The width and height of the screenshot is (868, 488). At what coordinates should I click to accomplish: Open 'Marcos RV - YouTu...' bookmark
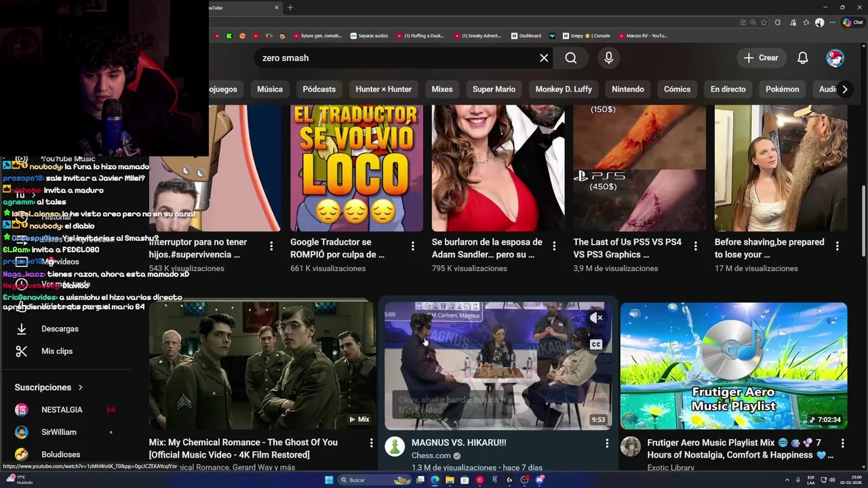(642, 36)
